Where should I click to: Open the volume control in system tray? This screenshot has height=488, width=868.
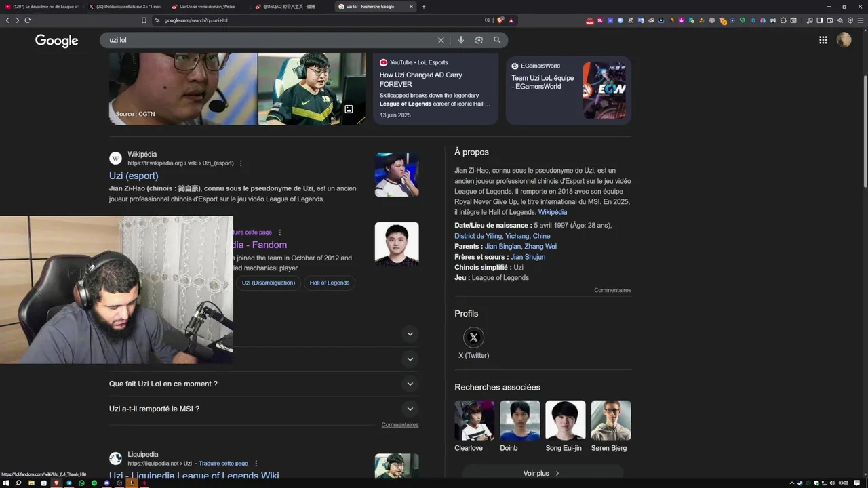(833, 483)
